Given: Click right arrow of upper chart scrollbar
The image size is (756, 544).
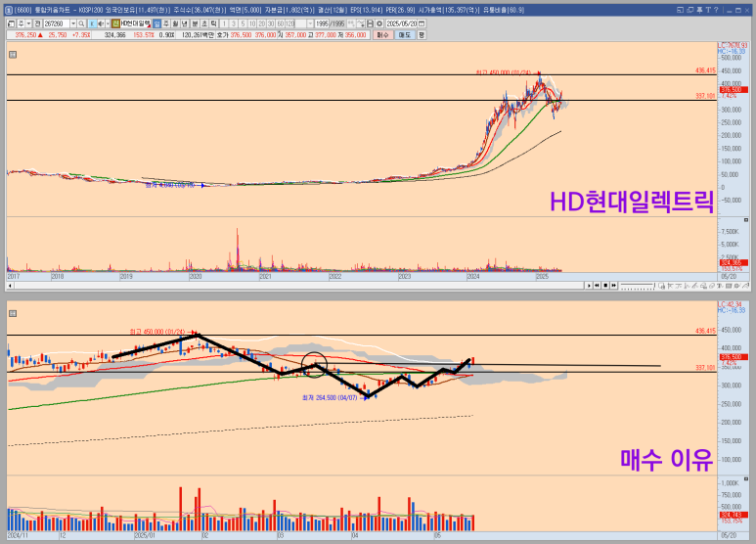Looking at the screenshot, I should [x=589, y=286].
